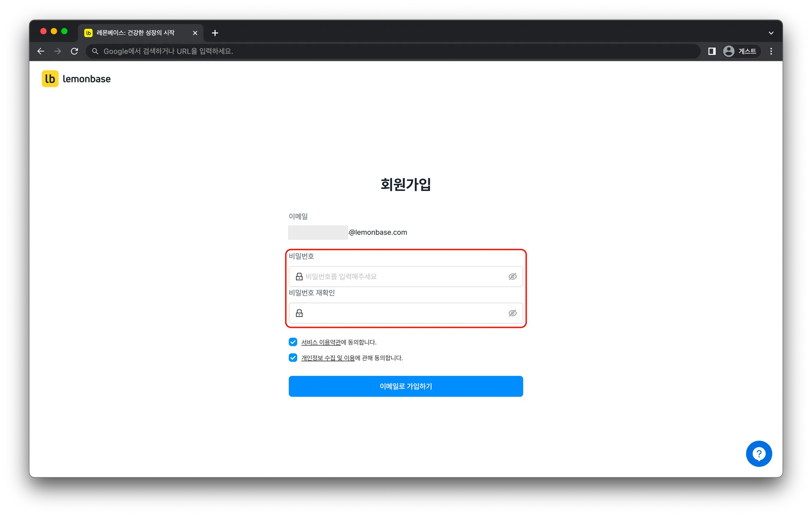The width and height of the screenshot is (812, 516).
Task: Show password in 비밀번호 재확인 field
Action: point(512,313)
